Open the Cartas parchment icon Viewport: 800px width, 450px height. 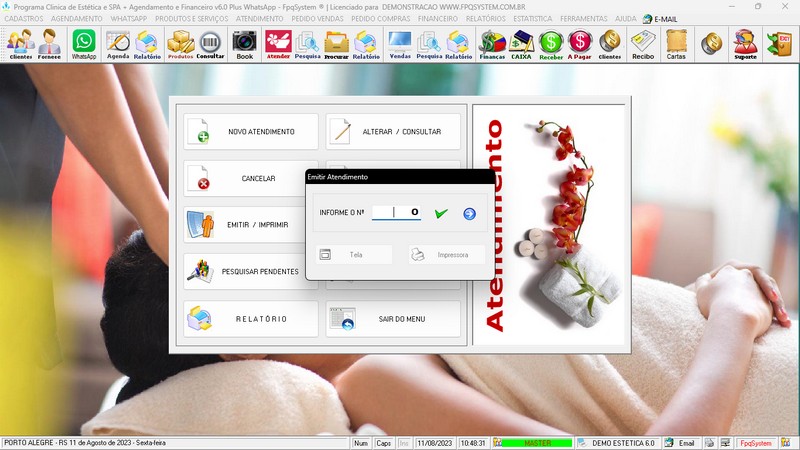pyautogui.click(x=676, y=44)
